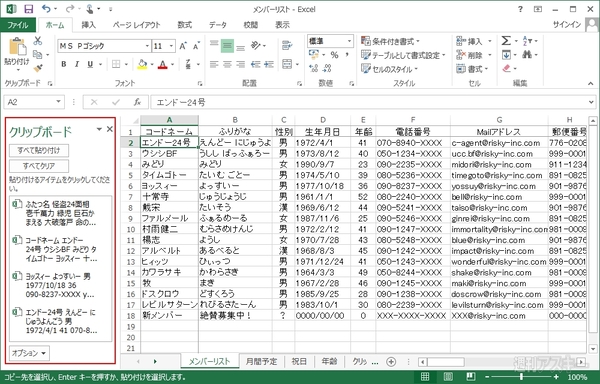Increase the cell indent
The height and width of the screenshot is (384, 600).
click(269, 64)
